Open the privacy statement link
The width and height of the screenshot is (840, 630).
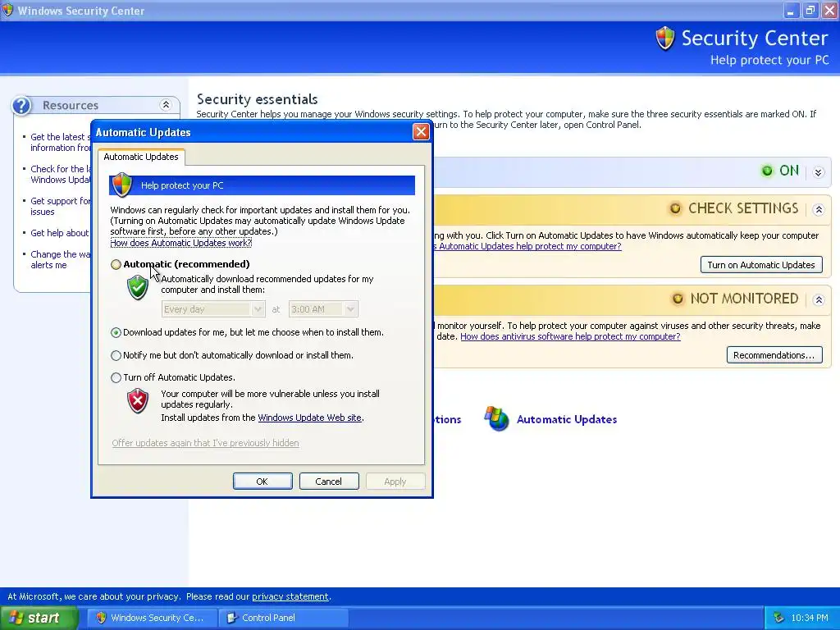(290, 596)
